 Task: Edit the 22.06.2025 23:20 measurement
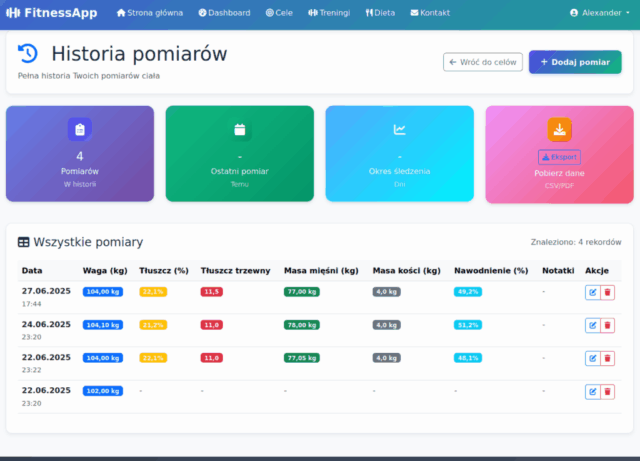(x=593, y=392)
